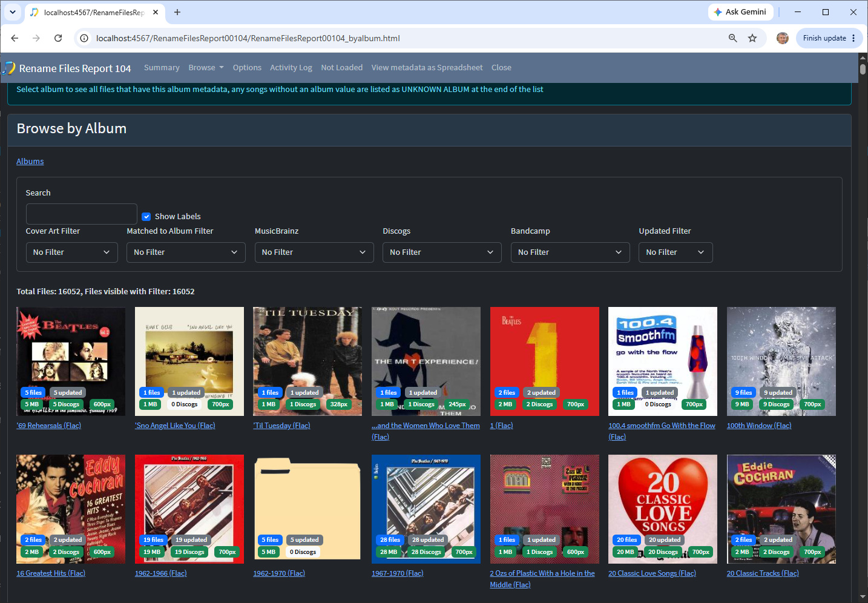This screenshot has height=603, width=868.
Task: Open the 20 Classic Love Songs (Flac) link
Action: tap(653, 573)
